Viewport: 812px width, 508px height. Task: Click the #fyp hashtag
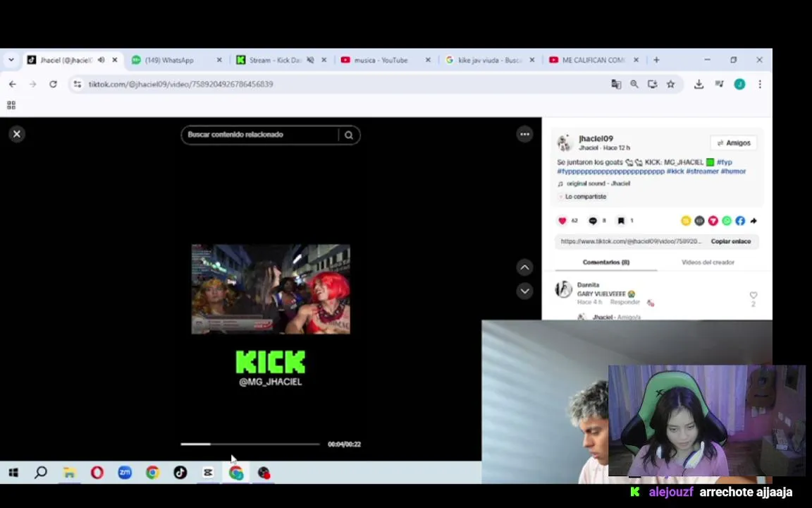click(x=724, y=162)
